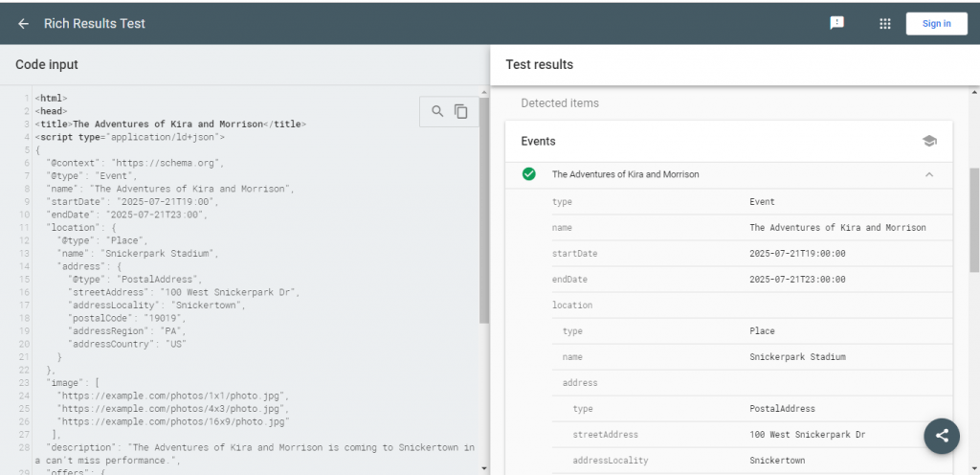This screenshot has width=980, height=475.
Task: Click the Events section header
Action: pyautogui.click(x=728, y=141)
